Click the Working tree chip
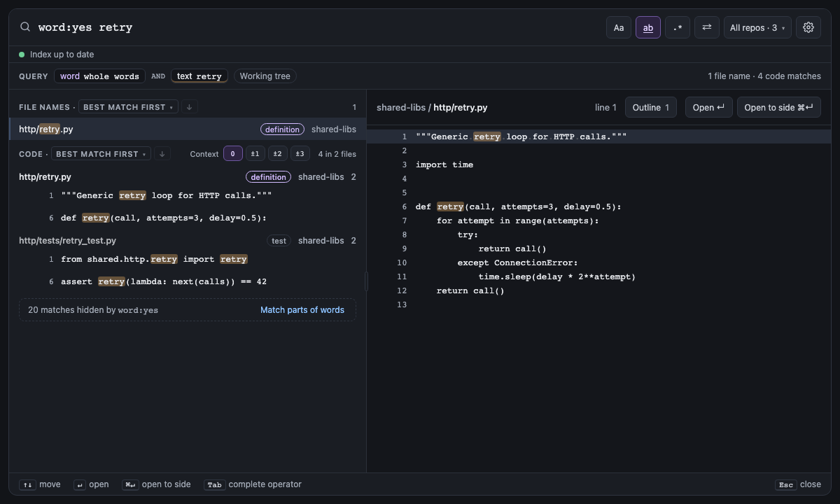840x504 pixels. pyautogui.click(x=265, y=76)
